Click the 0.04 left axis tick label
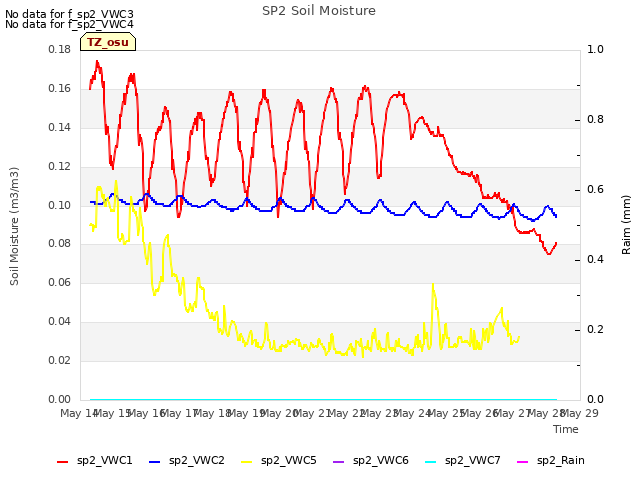This screenshot has height=480, width=640. [60, 322]
